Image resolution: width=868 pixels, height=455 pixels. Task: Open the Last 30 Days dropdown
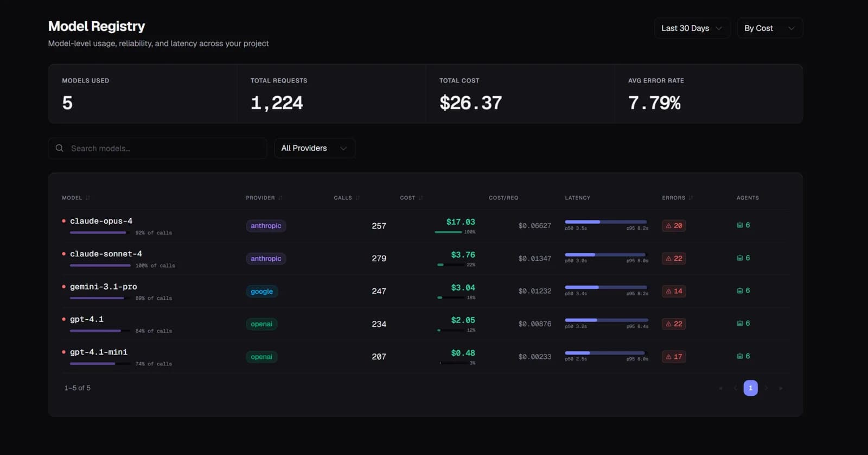click(692, 28)
